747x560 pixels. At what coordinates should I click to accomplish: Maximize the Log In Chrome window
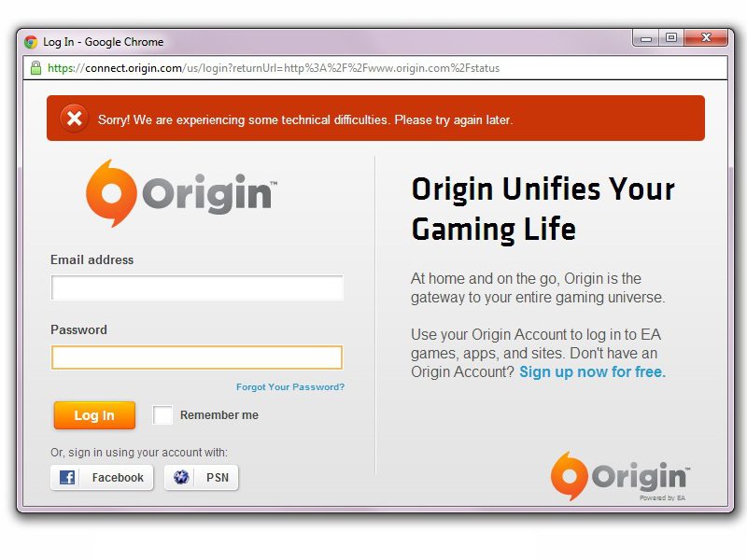(671, 38)
